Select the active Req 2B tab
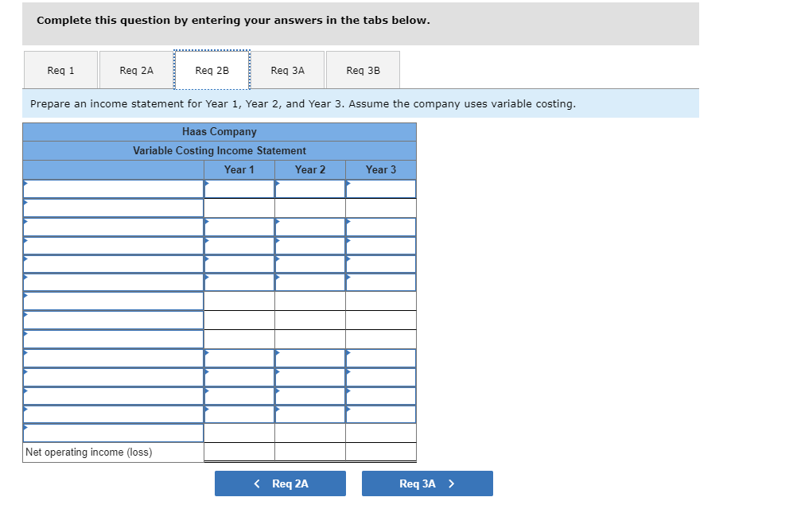The image size is (797, 532). [212, 70]
